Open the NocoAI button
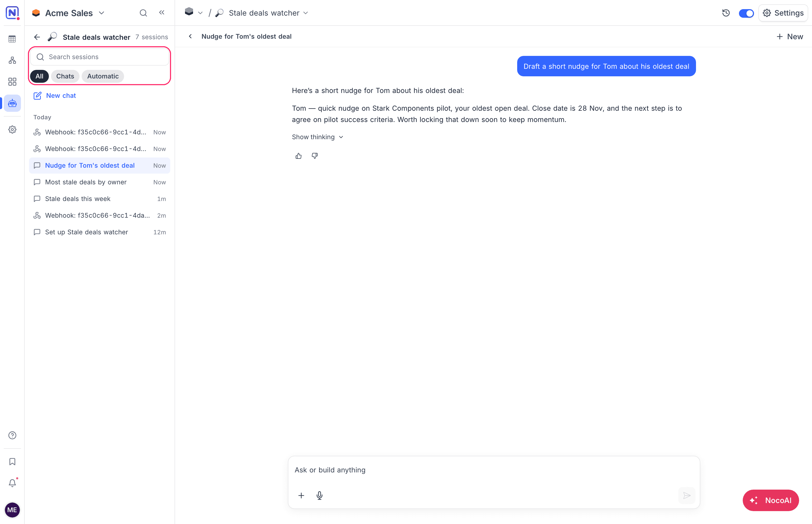The width and height of the screenshot is (812, 524). pos(771,500)
